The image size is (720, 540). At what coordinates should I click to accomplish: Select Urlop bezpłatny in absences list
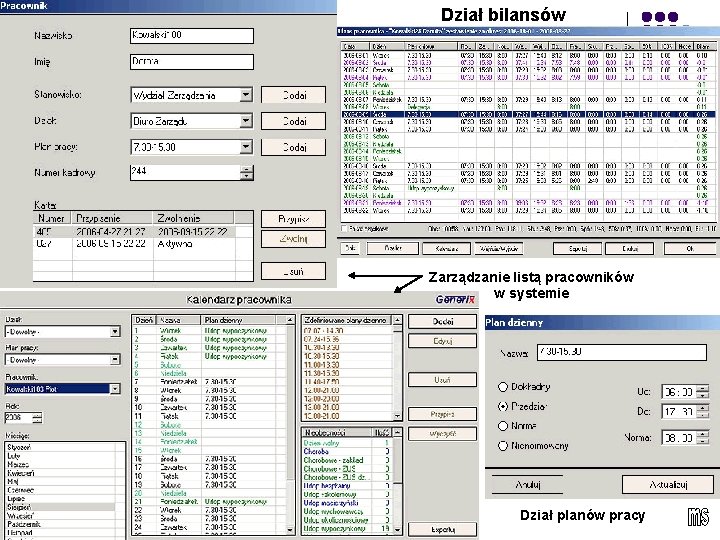pos(348,485)
